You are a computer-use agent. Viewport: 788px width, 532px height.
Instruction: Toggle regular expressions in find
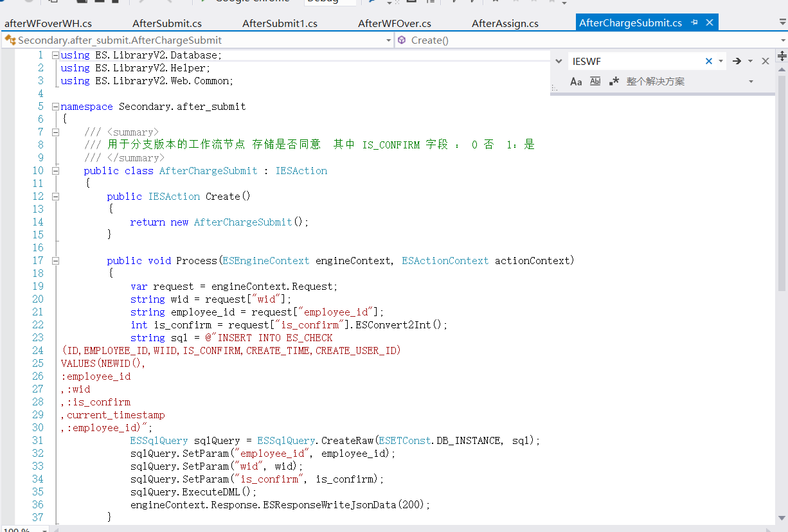coord(614,82)
